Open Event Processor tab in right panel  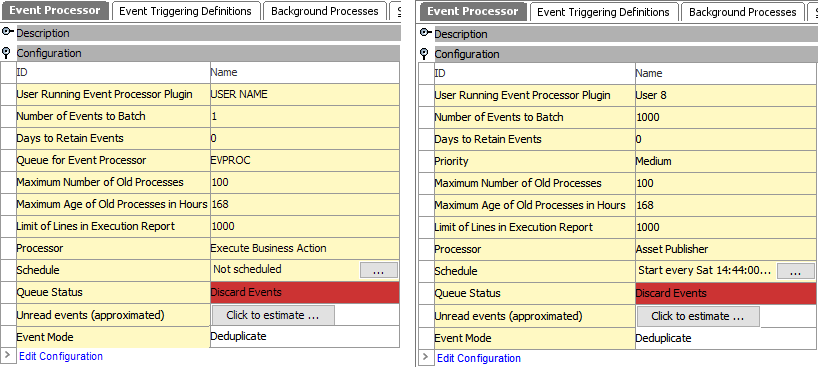(x=473, y=11)
